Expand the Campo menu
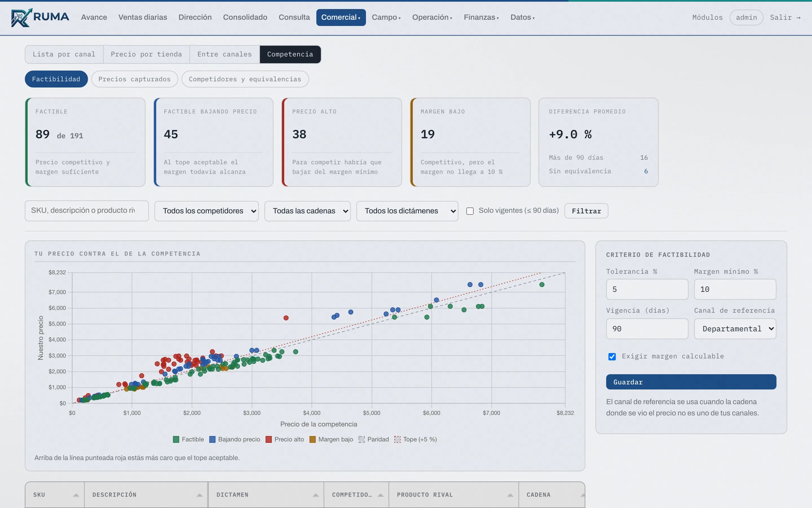This screenshot has width=812, height=508. click(x=386, y=17)
